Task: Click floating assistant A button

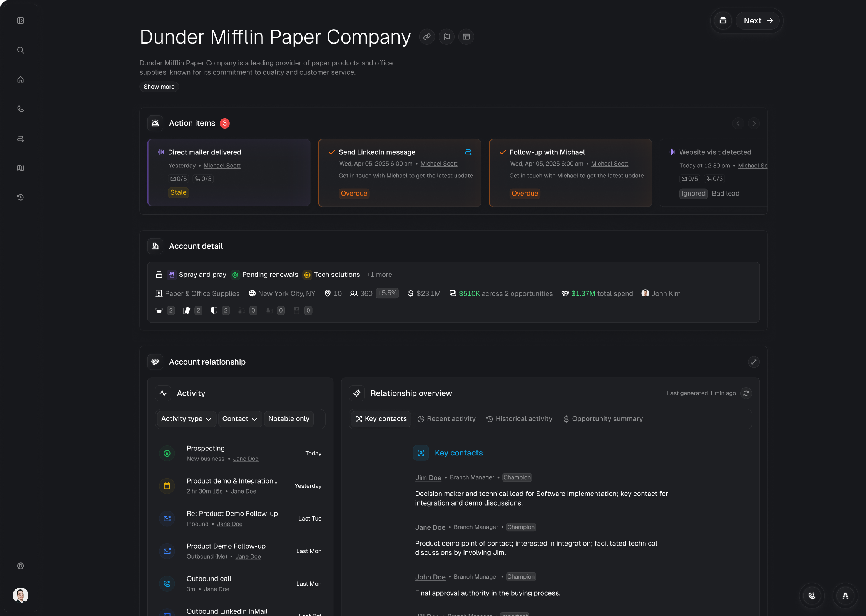Action: pos(845,596)
